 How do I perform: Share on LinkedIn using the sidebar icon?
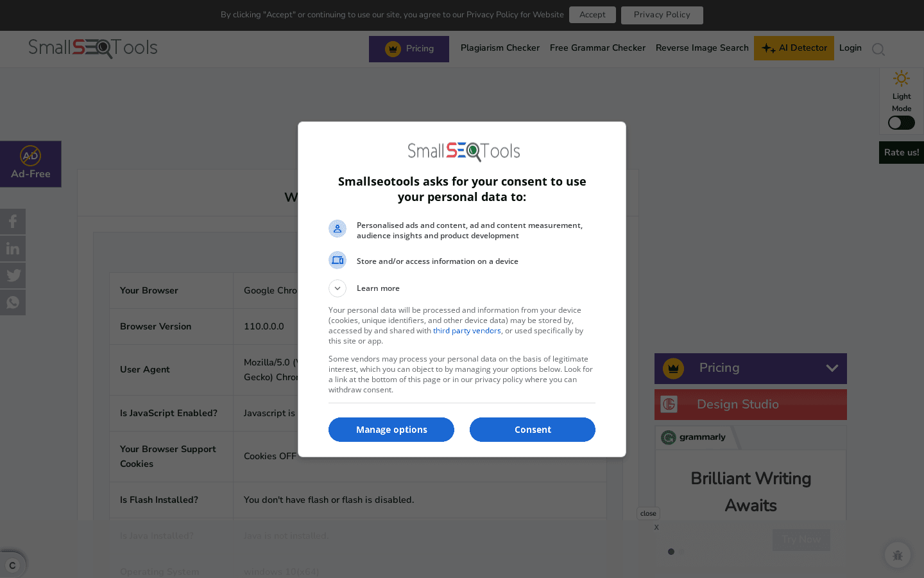click(x=13, y=248)
